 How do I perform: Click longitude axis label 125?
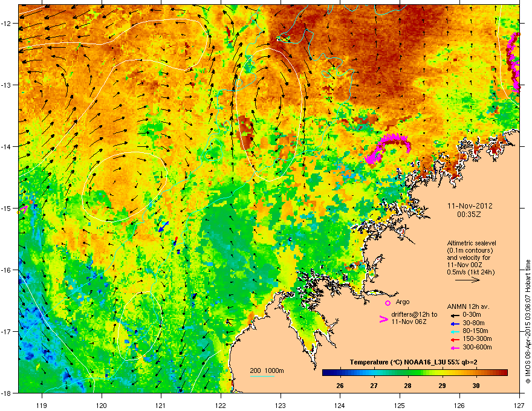(x=400, y=405)
